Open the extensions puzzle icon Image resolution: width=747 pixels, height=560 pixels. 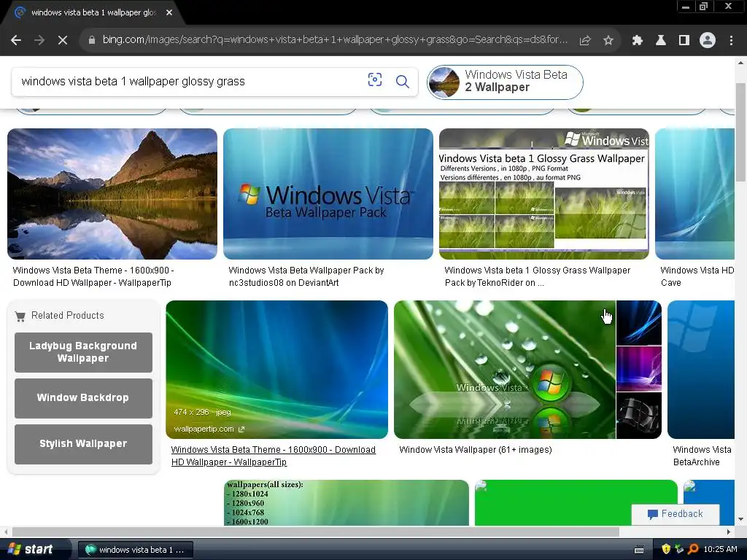(637, 41)
